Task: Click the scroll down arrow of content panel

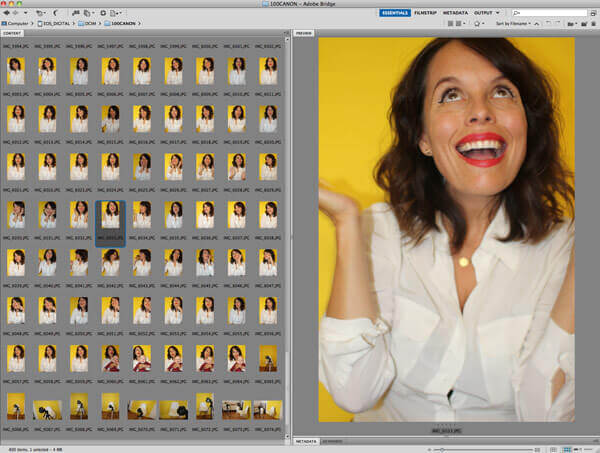Action: [287, 436]
